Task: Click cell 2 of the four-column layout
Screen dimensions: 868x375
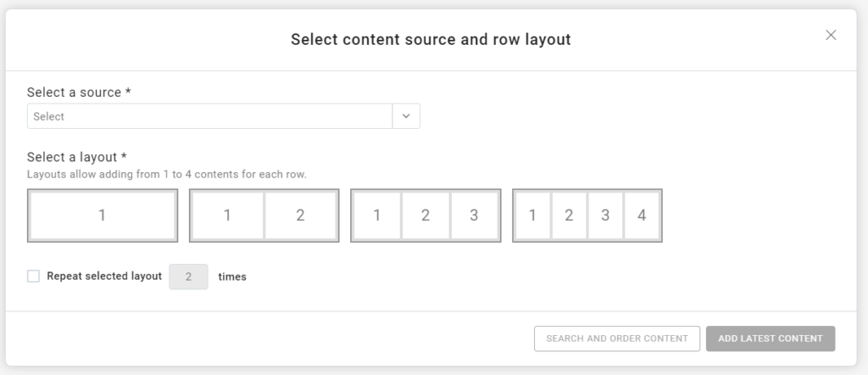Action: (x=569, y=215)
